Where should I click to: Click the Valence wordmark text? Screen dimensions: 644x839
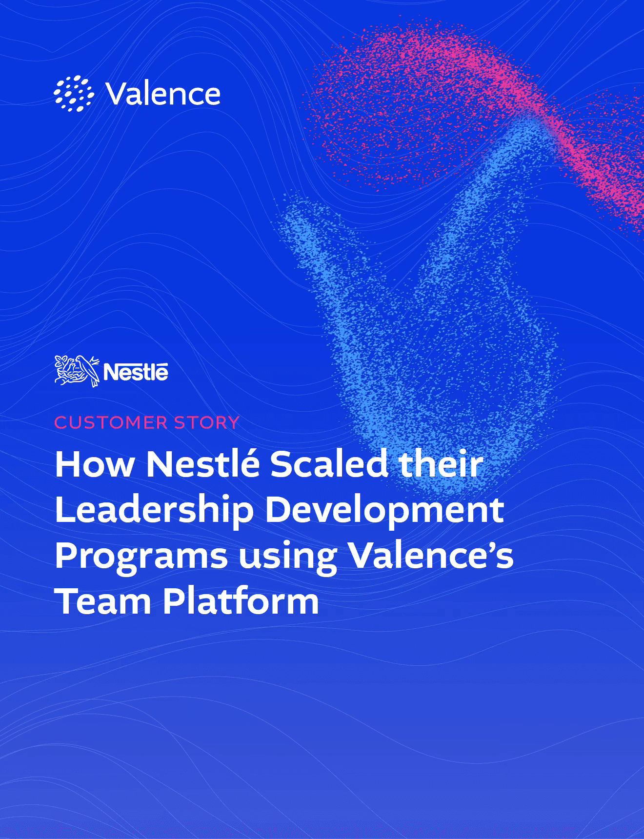tap(163, 94)
